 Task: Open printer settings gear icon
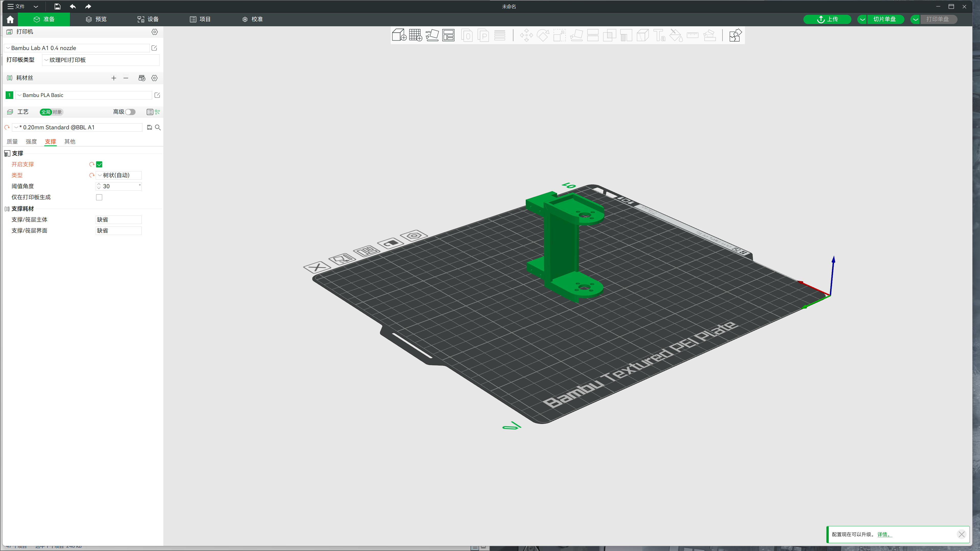(x=154, y=32)
